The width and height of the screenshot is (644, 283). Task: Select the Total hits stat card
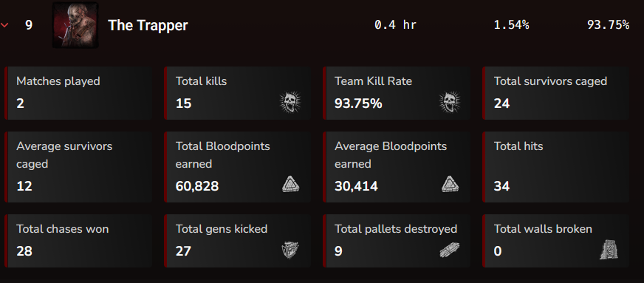click(555, 167)
